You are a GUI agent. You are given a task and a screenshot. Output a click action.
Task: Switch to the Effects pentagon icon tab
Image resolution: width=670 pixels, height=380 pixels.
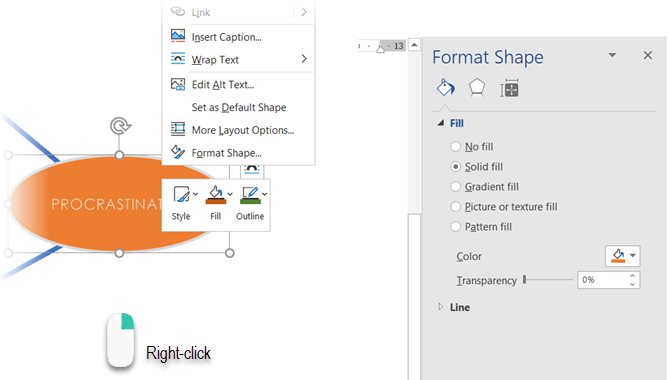pyautogui.click(x=477, y=88)
